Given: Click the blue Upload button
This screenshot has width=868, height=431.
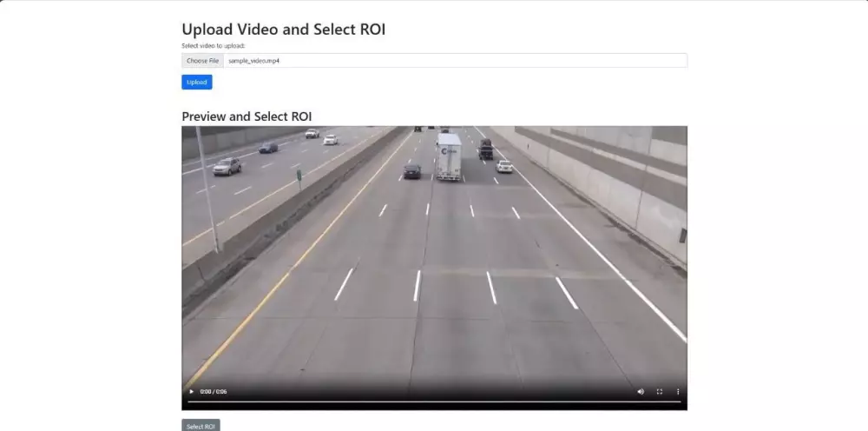Looking at the screenshot, I should (x=196, y=82).
